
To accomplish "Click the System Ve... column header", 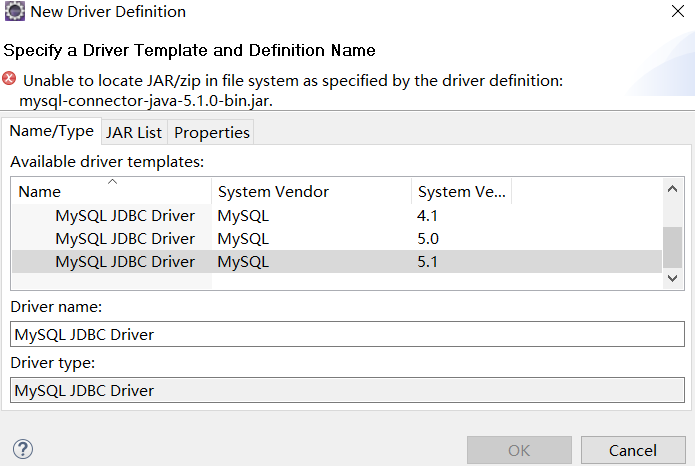I will pos(461,191).
